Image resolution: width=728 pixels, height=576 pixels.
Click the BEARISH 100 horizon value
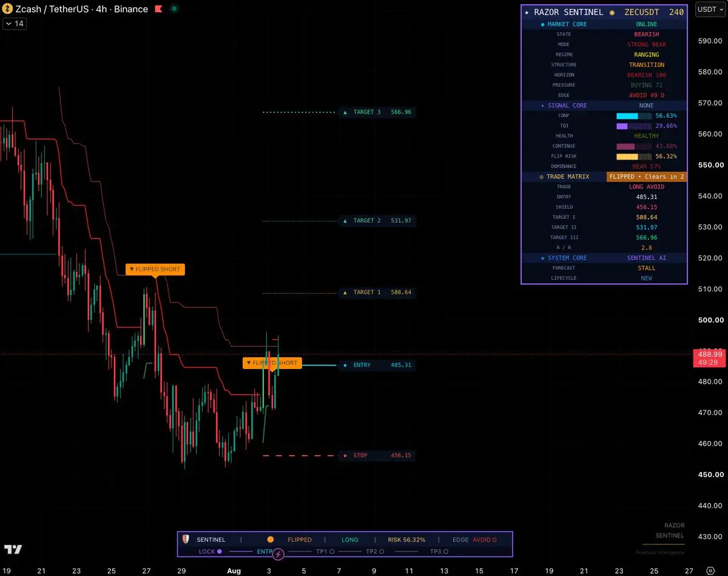[647, 75]
